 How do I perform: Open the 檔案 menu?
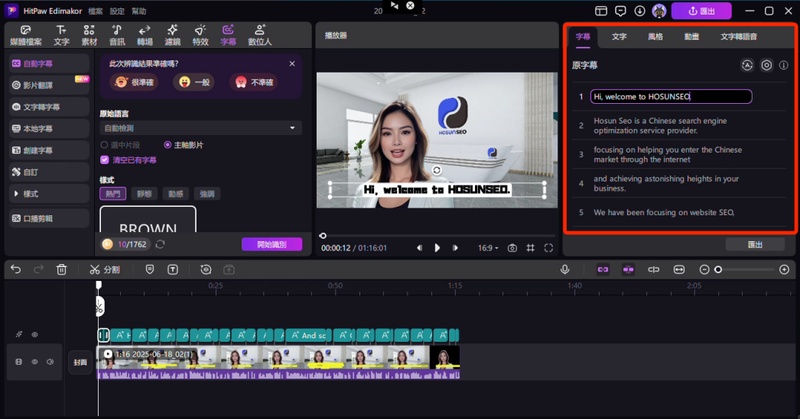95,10
